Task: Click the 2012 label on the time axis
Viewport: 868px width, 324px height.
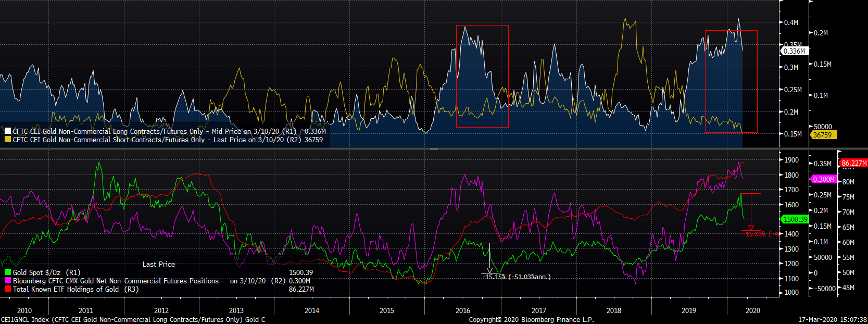Action: click(161, 310)
